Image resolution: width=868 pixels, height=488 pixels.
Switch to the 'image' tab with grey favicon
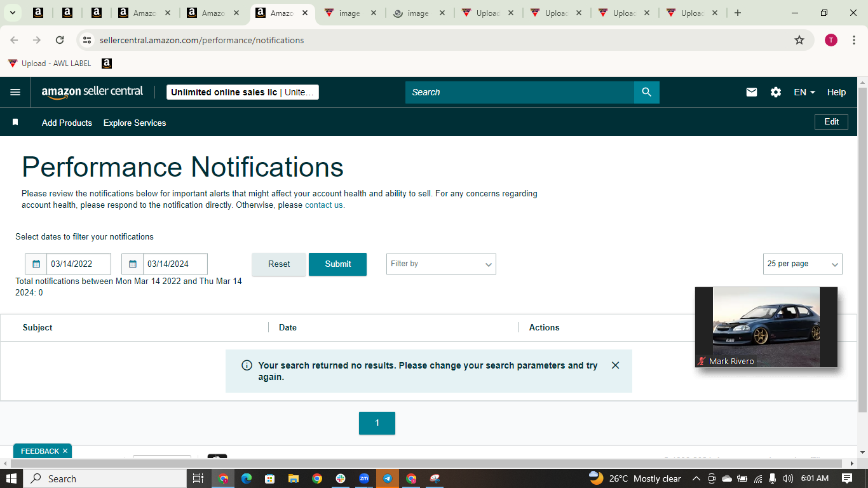419,13
